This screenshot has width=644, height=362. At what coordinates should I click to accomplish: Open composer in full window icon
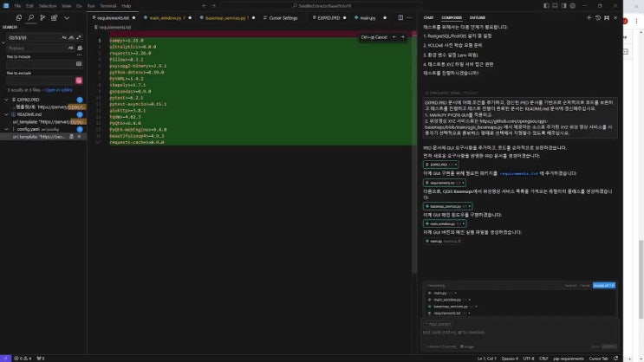click(607, 18)
